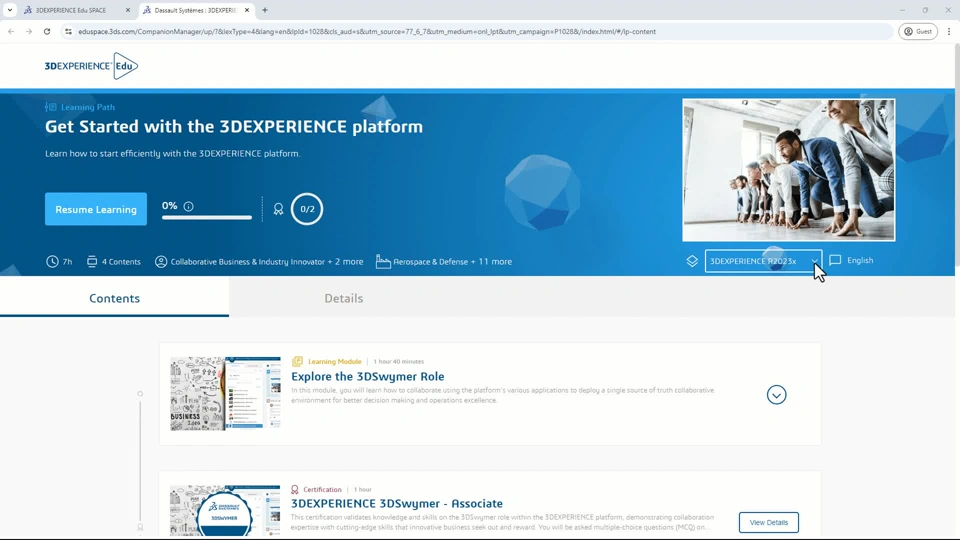Expand roles with '+ 2 more'
Image resolution: width=960 pixels, height=540 pixels.
345,261
